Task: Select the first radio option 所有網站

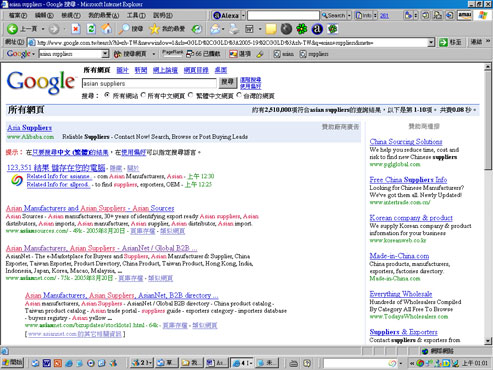Action: point(107,95)
